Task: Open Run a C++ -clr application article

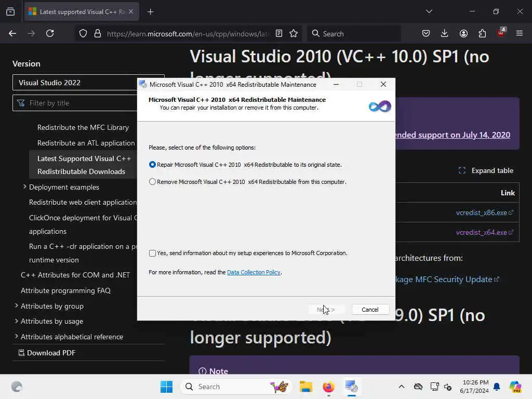Action: (83, 253)
